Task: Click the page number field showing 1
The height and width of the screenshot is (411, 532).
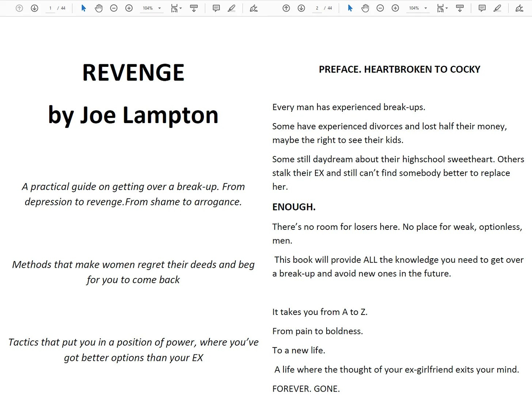Action: click(x=50, y=8)
